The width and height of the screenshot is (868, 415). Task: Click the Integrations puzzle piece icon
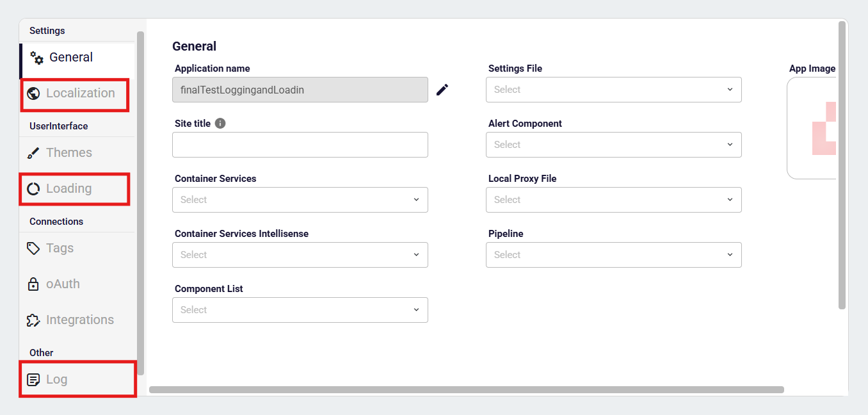33,320
